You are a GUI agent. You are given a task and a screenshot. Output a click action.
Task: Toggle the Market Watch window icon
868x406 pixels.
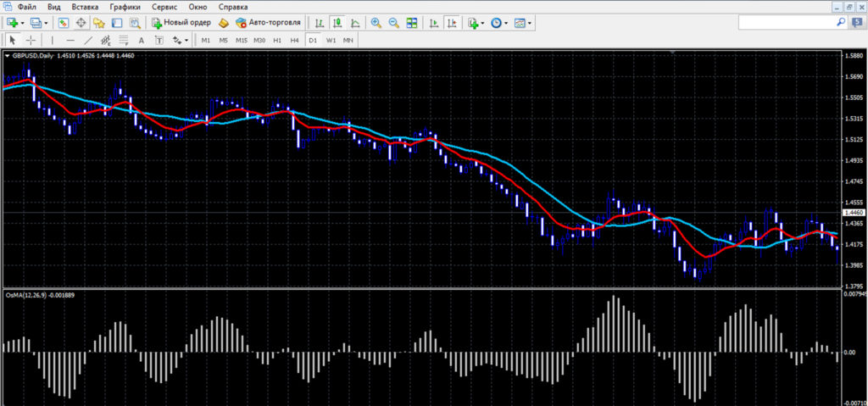tap(63, 23)
